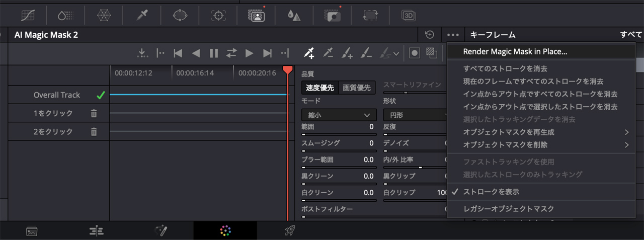Click the スムージング slider

(x=338, y=151)
